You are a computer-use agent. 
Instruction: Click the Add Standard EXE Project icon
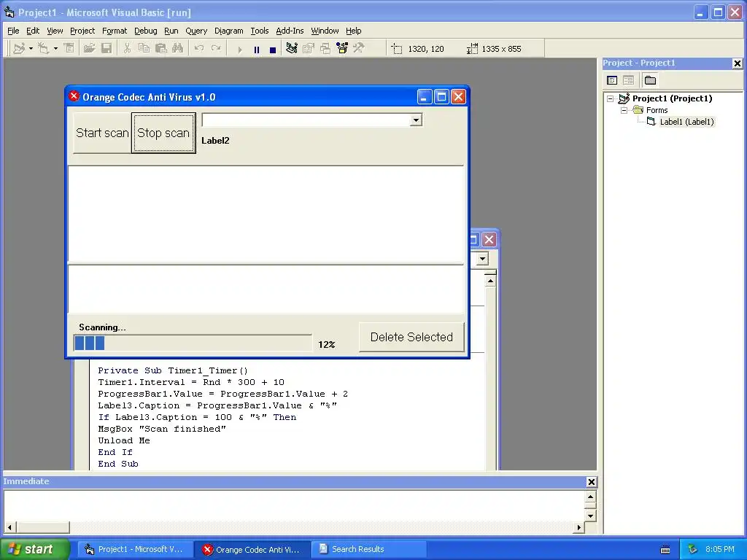18,49
